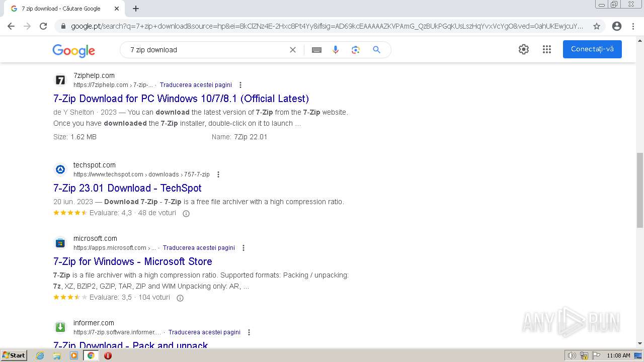Open volume control in system tray
This screenshot has width=644, height=362.
(572, 355)
